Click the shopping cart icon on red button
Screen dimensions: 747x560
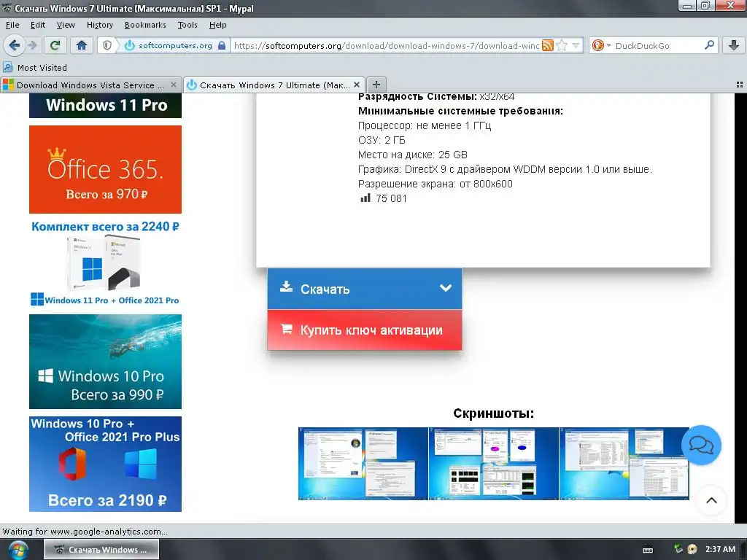286,329
